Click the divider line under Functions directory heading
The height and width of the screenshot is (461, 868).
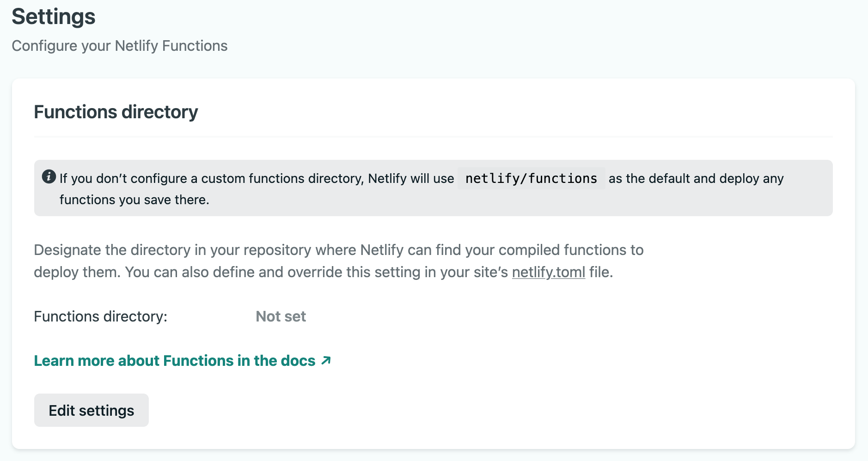(433, 137)
